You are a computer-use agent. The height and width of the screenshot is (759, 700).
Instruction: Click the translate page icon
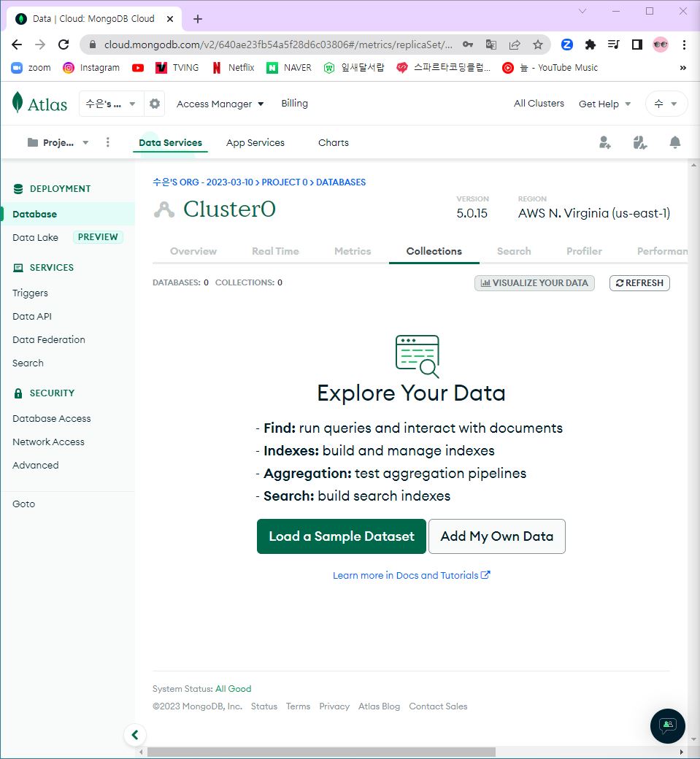491,45
